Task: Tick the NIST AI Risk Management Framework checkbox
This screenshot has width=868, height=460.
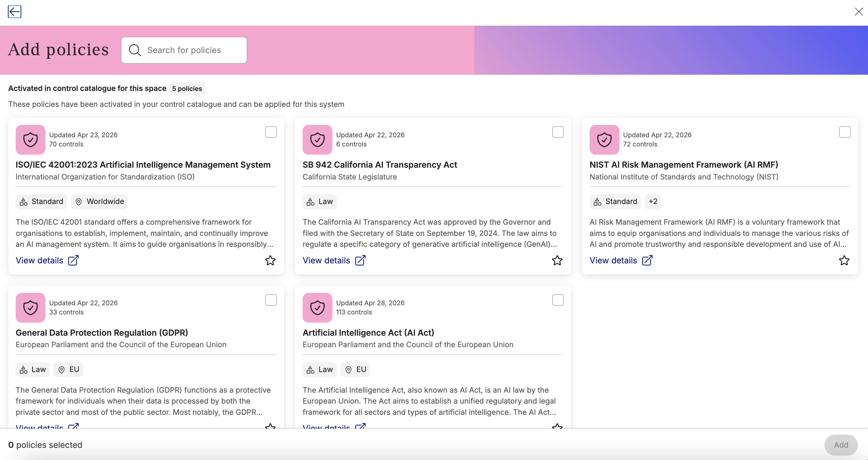Action: [845, 132]
